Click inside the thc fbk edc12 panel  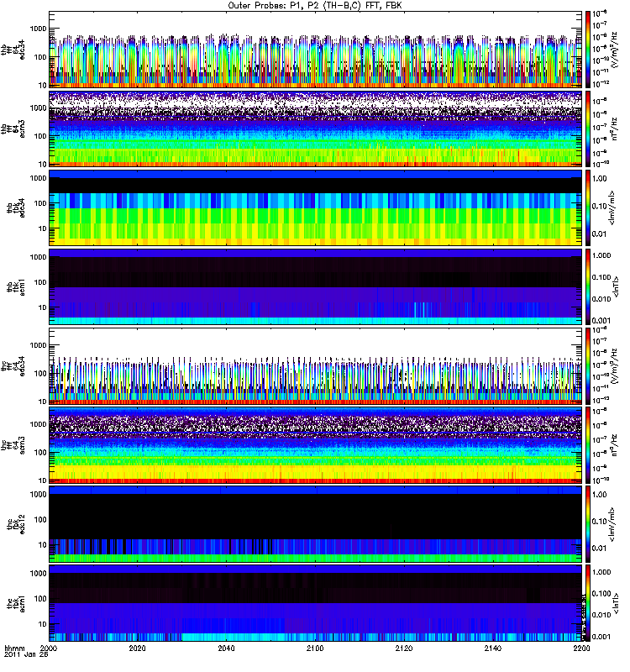pyautogui.click(x=316, y=524)
